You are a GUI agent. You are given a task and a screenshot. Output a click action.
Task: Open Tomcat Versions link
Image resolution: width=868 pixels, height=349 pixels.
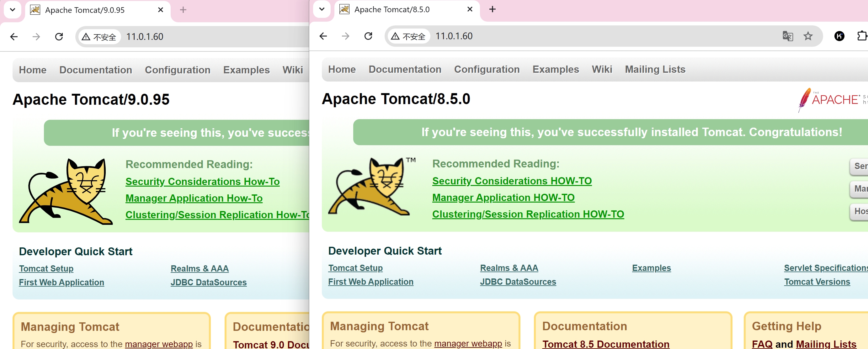[x=817, y=282]
